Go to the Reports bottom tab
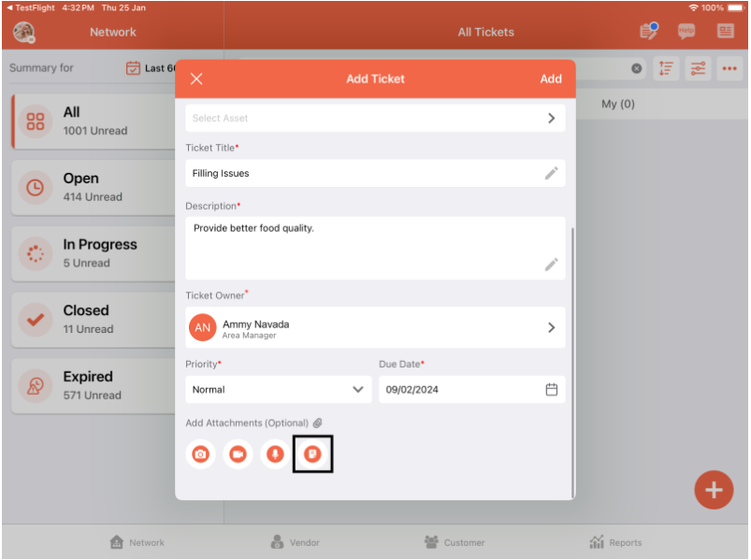The height and width of the screenshot is (560, 751). [x=616, y=543]
